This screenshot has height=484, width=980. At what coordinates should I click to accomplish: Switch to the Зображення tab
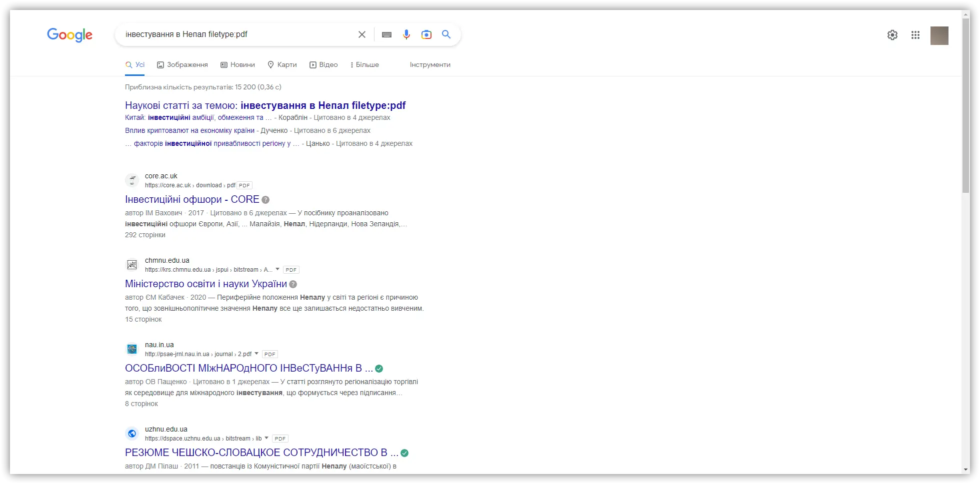(x=182, y=65)
